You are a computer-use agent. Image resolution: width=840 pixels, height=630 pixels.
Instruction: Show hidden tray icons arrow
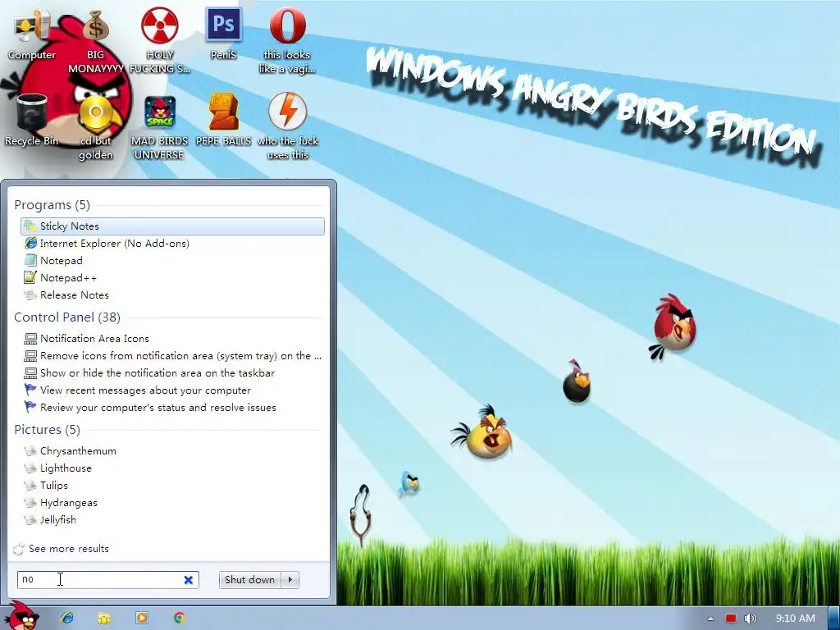click(711, 619)
